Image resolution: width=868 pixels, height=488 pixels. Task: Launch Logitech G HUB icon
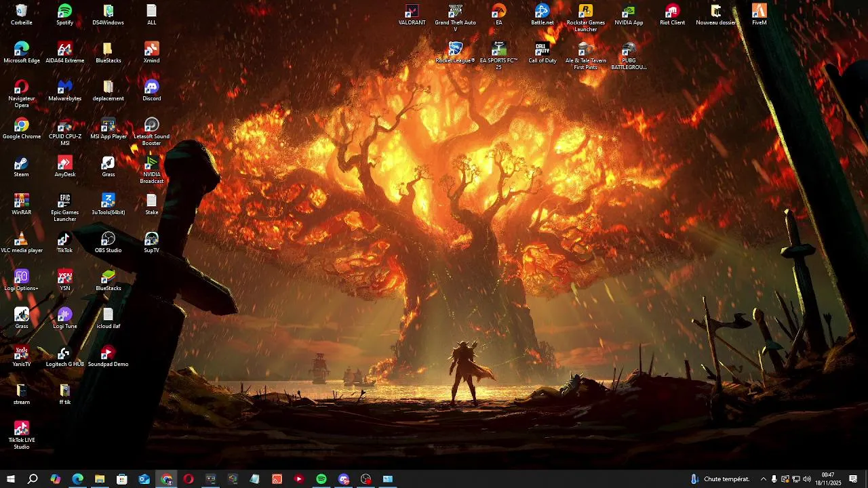point(65,357)
